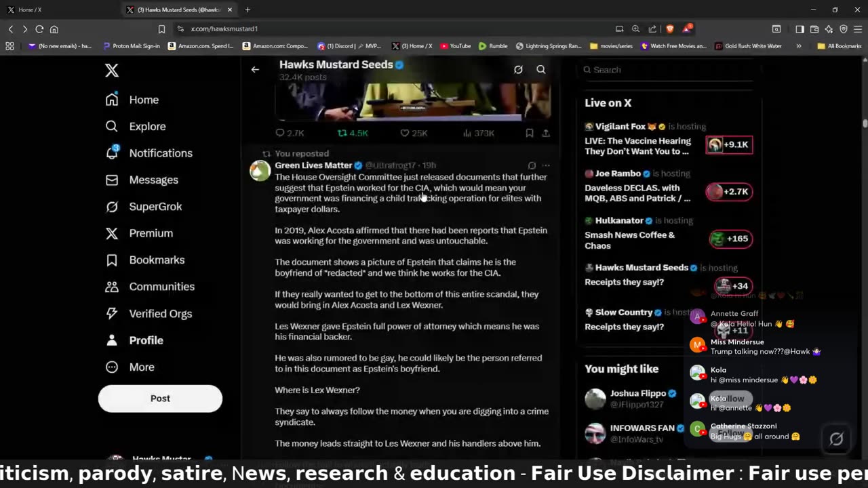Click search icon in profile header
868x488 pixels.
point(541,69)
